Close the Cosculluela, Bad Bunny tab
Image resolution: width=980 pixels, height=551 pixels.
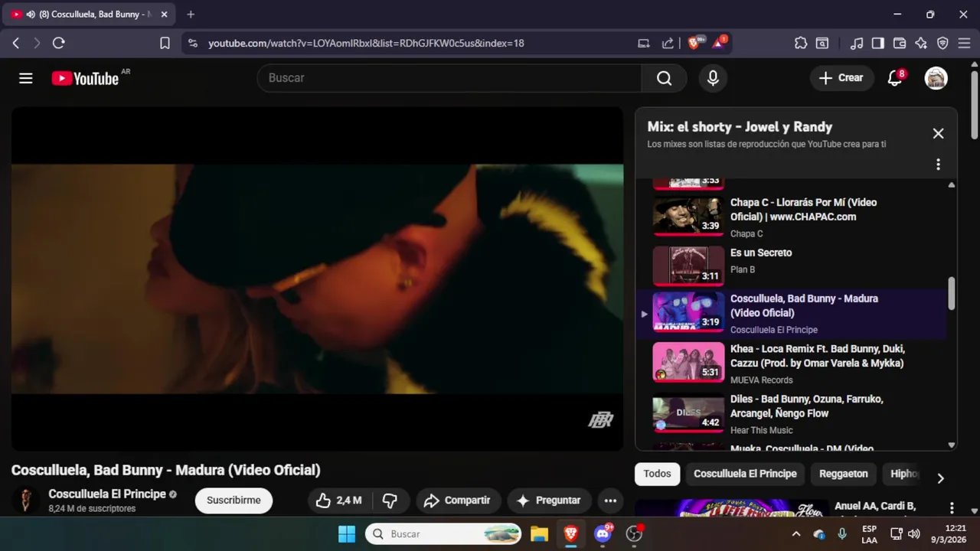164,15
